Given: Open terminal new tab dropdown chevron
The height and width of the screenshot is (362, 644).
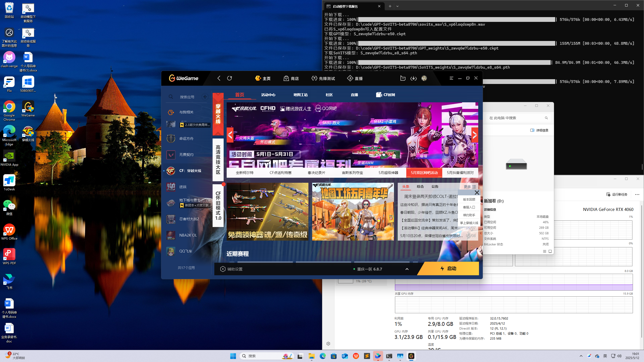Looking at the screenshot, I should coord(397,6).
